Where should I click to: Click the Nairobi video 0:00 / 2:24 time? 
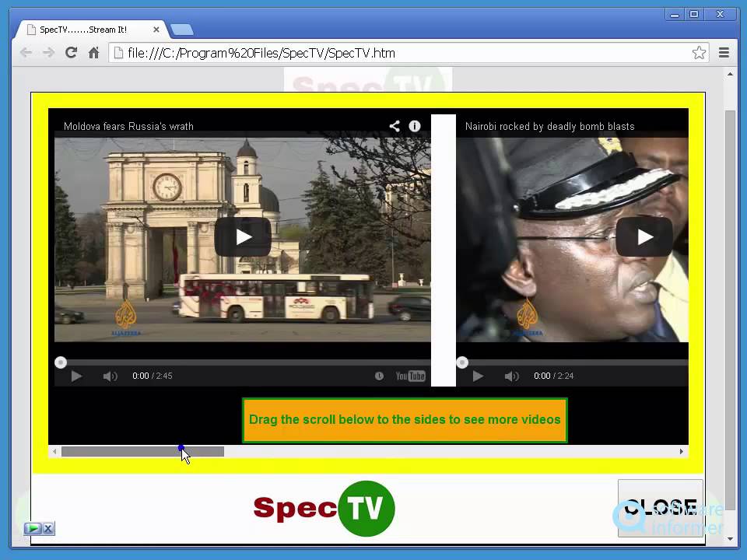(553, 376)
